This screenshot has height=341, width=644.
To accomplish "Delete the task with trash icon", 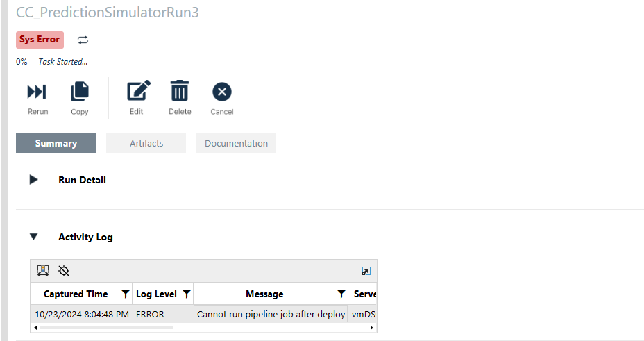I will click(180, 92).
